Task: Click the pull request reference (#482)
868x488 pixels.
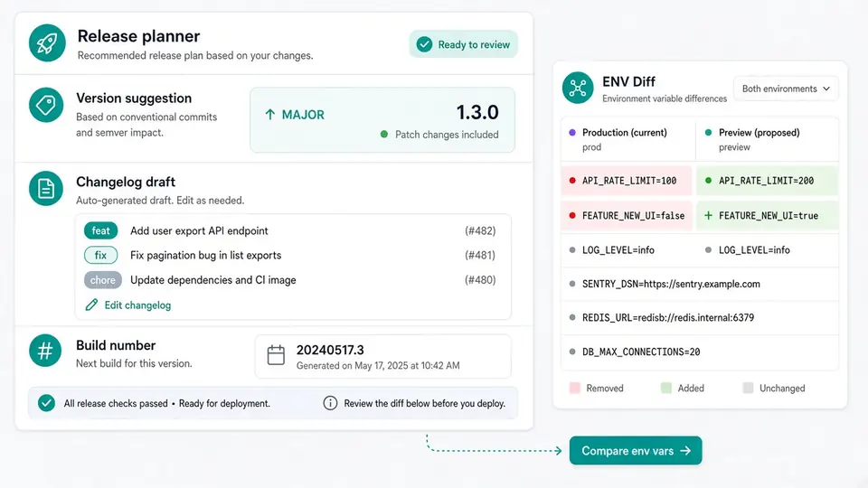Action: tap(480, 230)
